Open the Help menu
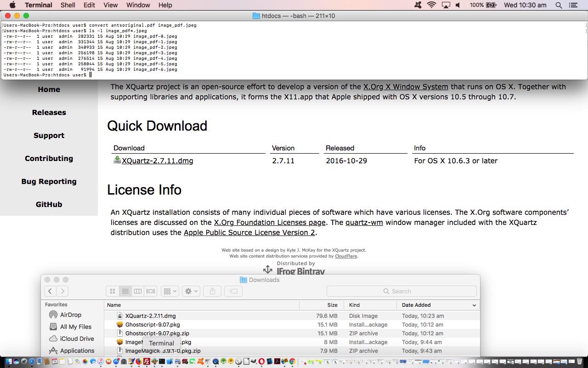This screenshot has height=368, width=588. (165, 5)
